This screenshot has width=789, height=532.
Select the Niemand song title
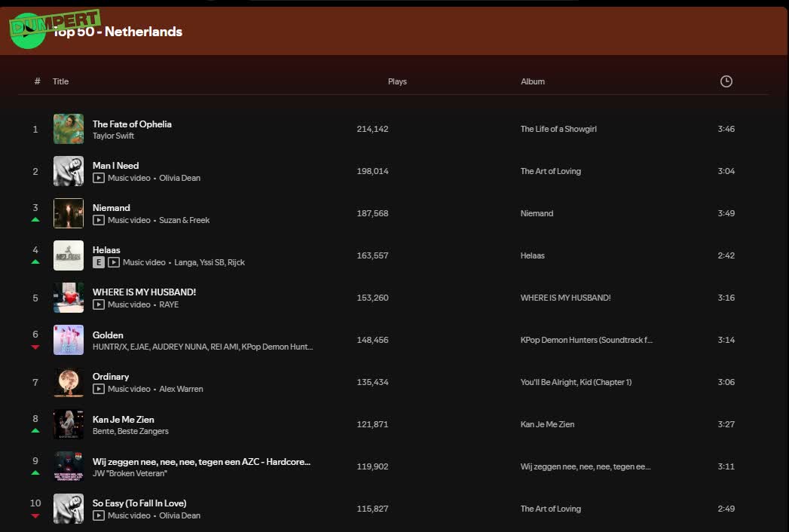tap(112, 207)
